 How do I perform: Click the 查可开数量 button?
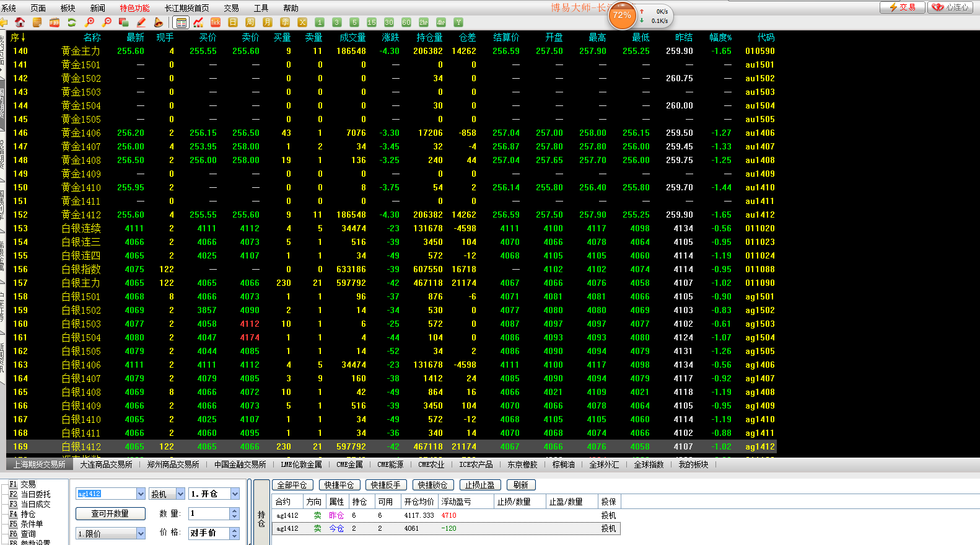[110, 513]
